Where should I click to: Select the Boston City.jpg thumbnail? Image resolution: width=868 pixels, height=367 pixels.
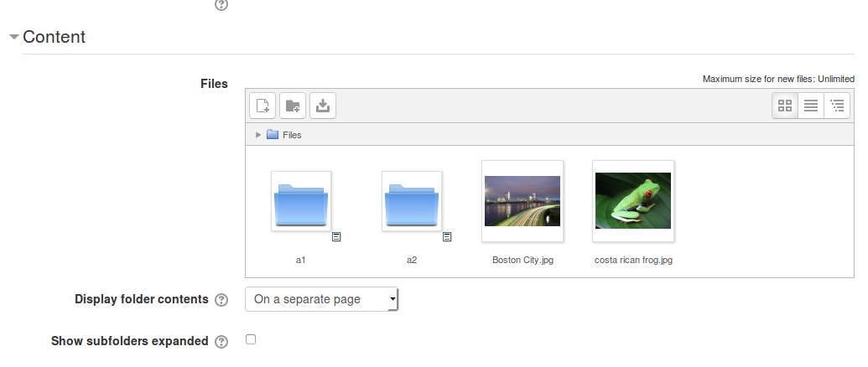coord(522,200)
